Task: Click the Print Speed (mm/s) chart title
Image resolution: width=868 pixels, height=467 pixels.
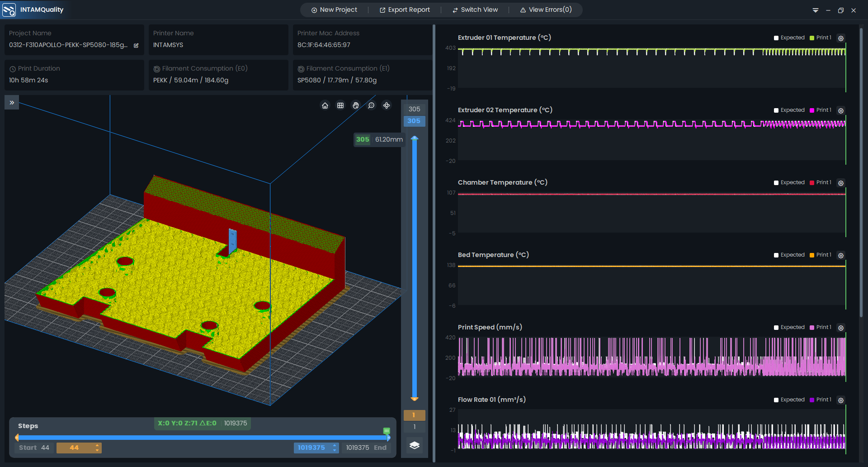Action: pos(490,327)
